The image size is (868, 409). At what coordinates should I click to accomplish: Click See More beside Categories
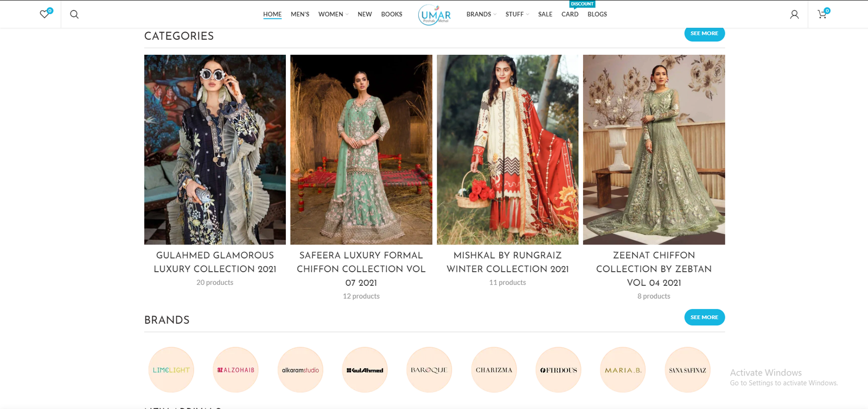click(x=704, y=33)
